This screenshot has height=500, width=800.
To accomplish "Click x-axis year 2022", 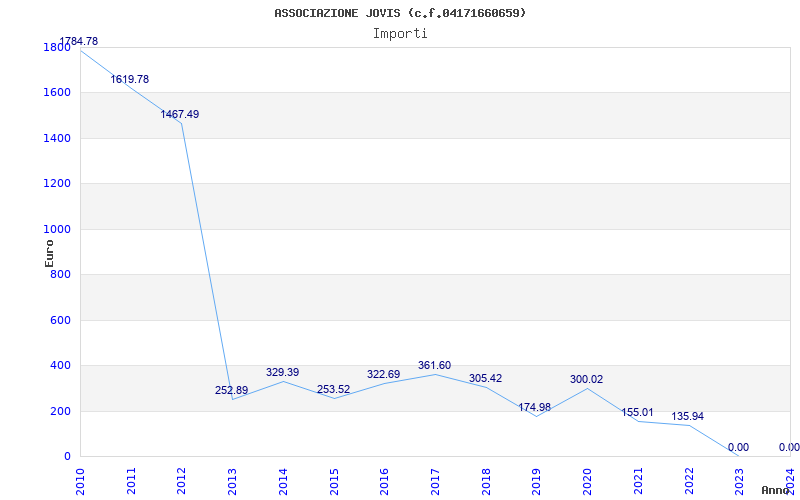I will 689,481.
